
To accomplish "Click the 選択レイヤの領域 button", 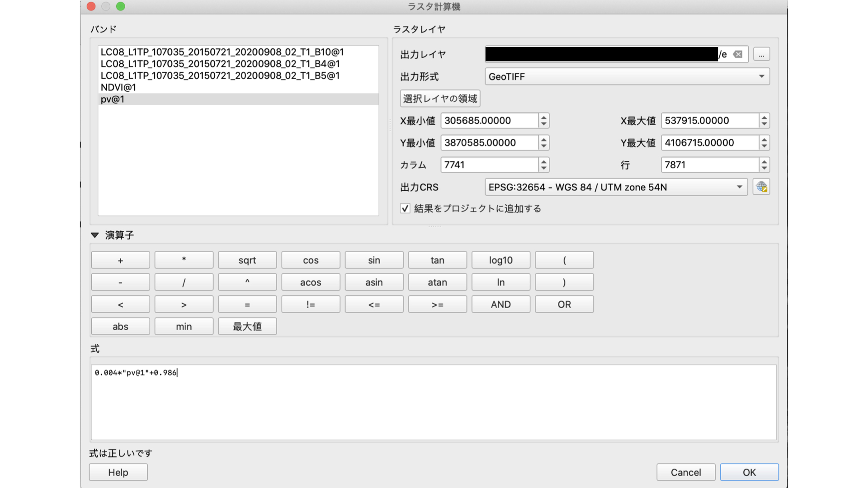I will [440, 99].
